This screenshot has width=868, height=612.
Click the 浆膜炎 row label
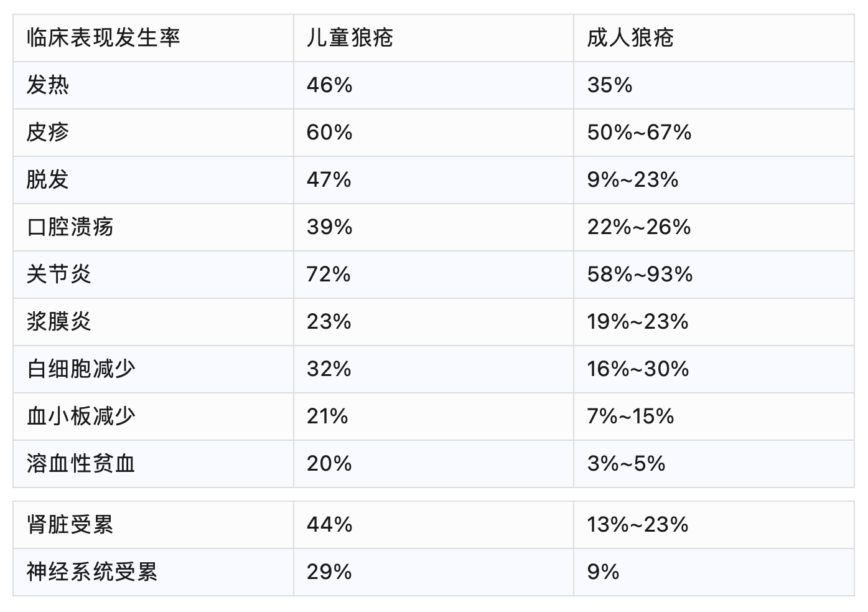click(x=59, y=322)
